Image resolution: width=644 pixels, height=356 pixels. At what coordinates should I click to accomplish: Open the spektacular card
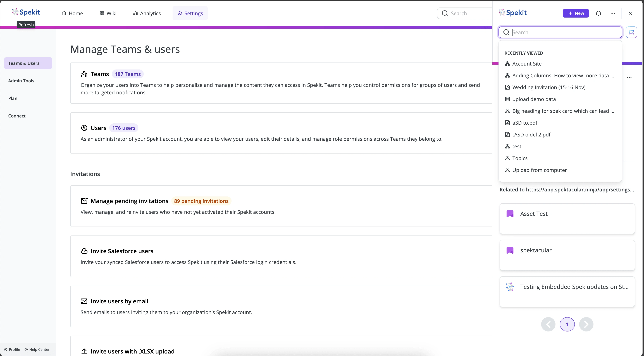(x=567, y=255)
